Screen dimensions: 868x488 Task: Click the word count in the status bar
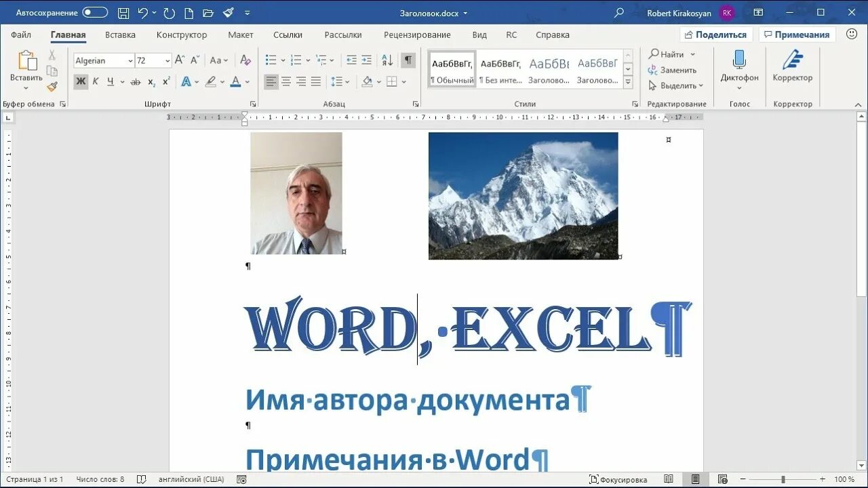pyautogui.click(x=101, y=479)
